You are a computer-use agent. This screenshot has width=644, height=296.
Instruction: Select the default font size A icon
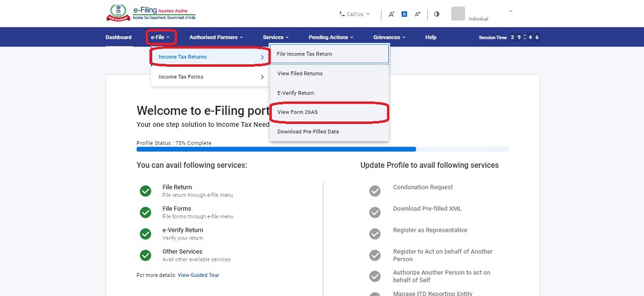pyautogui.click(x=404, y=14)
